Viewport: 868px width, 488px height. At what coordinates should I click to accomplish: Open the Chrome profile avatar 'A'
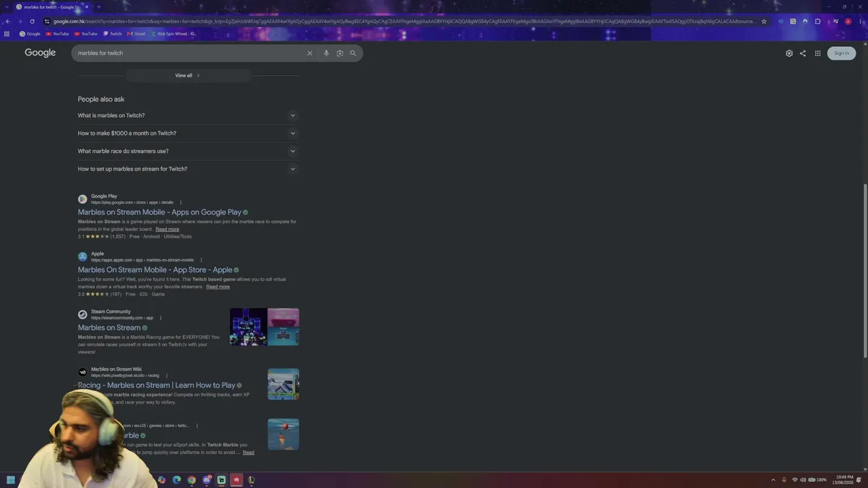[848, 21]
